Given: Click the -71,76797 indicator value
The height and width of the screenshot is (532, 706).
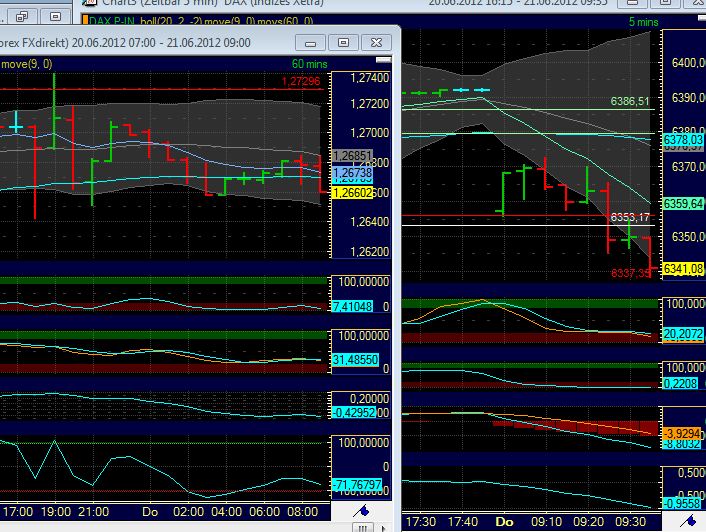Looking at the screenshot, I should tap(357, 485).
